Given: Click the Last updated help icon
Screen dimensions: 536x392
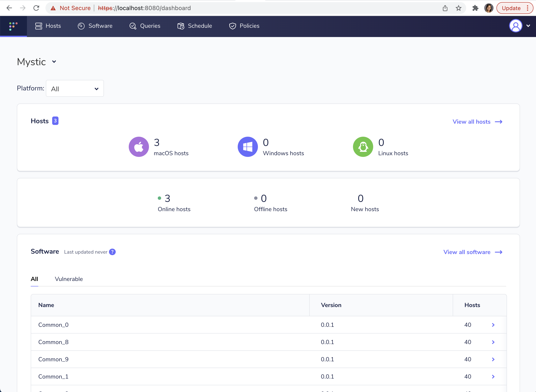Looking at the screenshot, I should tap(113, 252).
